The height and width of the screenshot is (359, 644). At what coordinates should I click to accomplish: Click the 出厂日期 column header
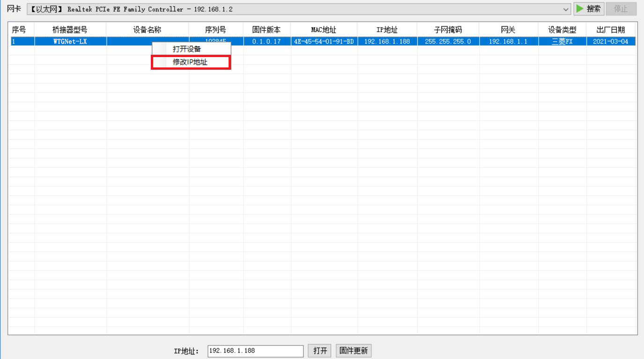[611, 29]
